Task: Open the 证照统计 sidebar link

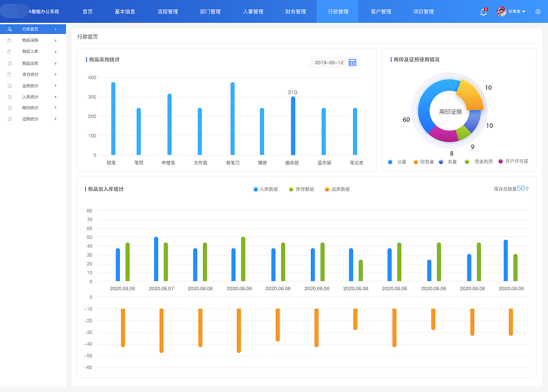Action: (x=30, y=119)
